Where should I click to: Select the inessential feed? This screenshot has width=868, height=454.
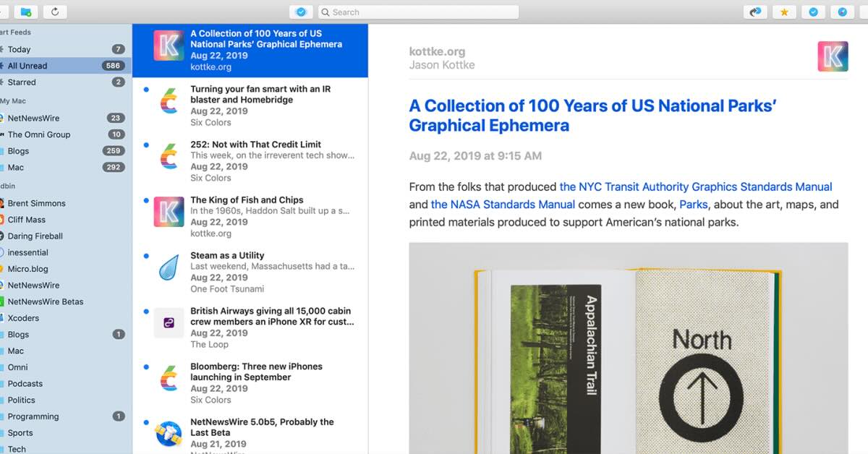[66, 252]
